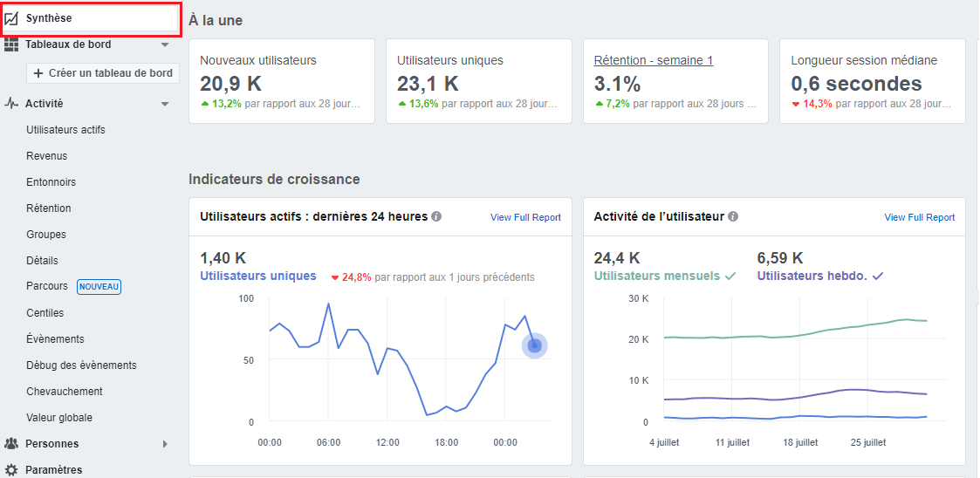Click the Personnes group icon
Screen dimensions: 980x478
pyautogui.click(x=10, y=444)
